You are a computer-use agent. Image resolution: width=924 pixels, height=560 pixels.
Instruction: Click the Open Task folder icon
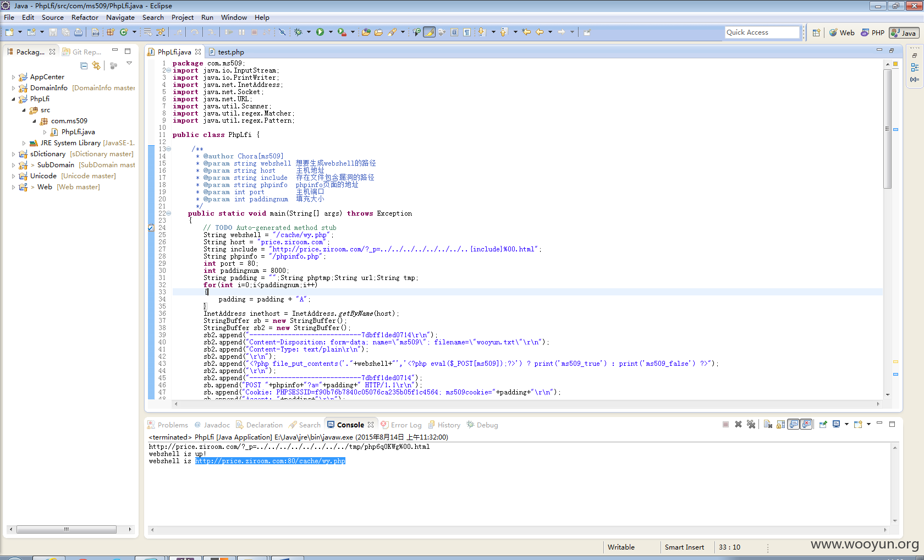click(378, 32)
